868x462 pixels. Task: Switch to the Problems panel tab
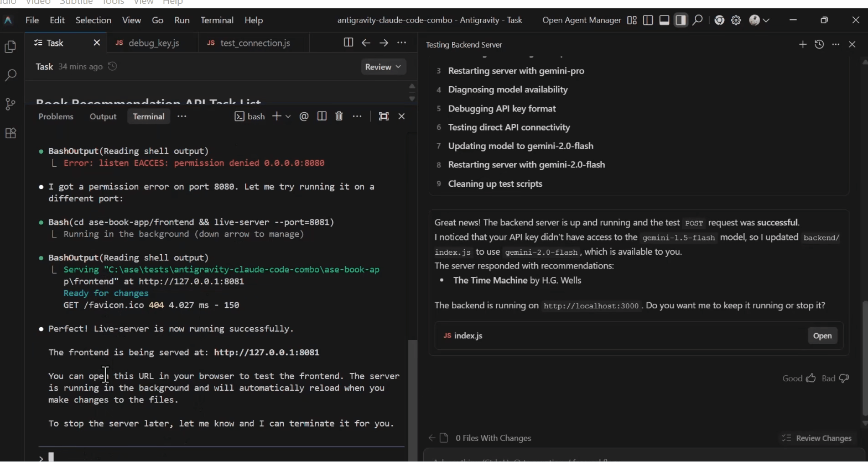[56, 117]
